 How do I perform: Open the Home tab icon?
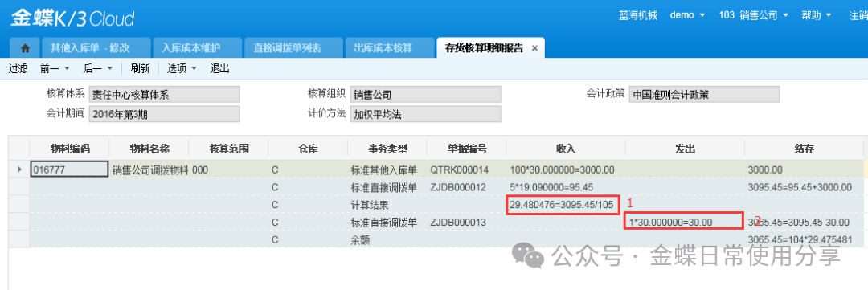pyautogui.click(x=25, y=48)
